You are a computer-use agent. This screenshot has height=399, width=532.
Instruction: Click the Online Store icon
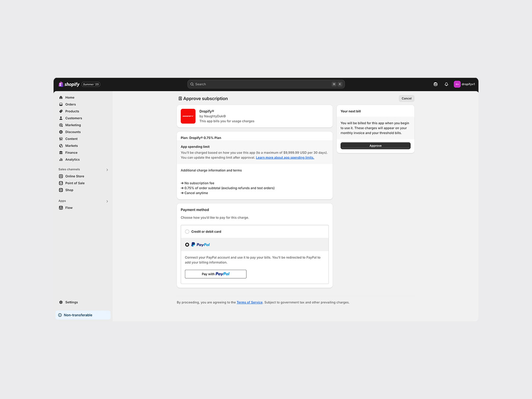61,176
